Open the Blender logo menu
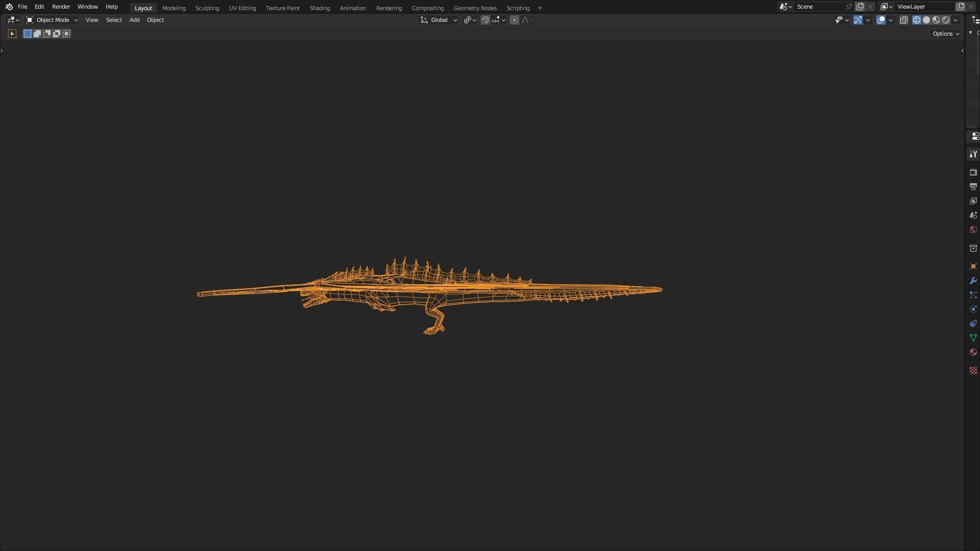The width and height of the screenshot is (980, 551). click(x=9, y=7)
